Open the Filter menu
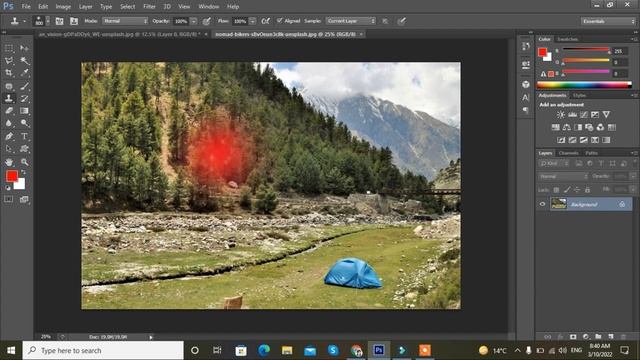640x360 pixels. [x=149, y=7]
